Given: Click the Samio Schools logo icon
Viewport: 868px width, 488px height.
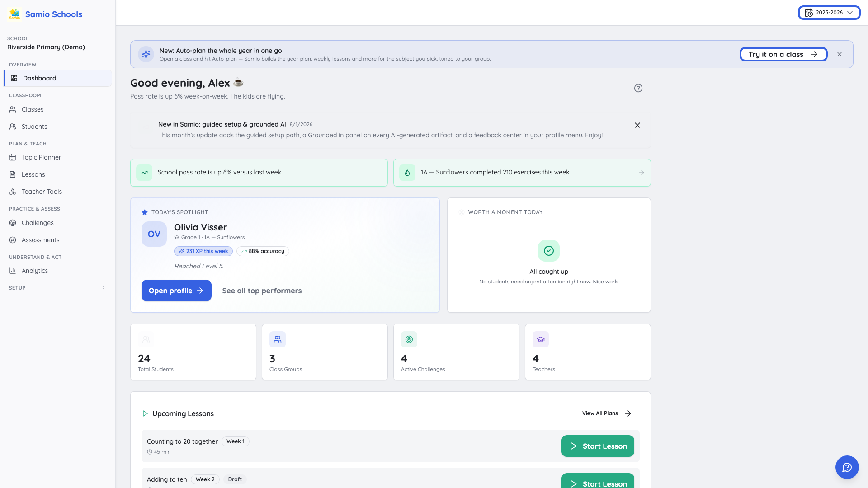Looking at the screenshot, I should coord(14,14).
